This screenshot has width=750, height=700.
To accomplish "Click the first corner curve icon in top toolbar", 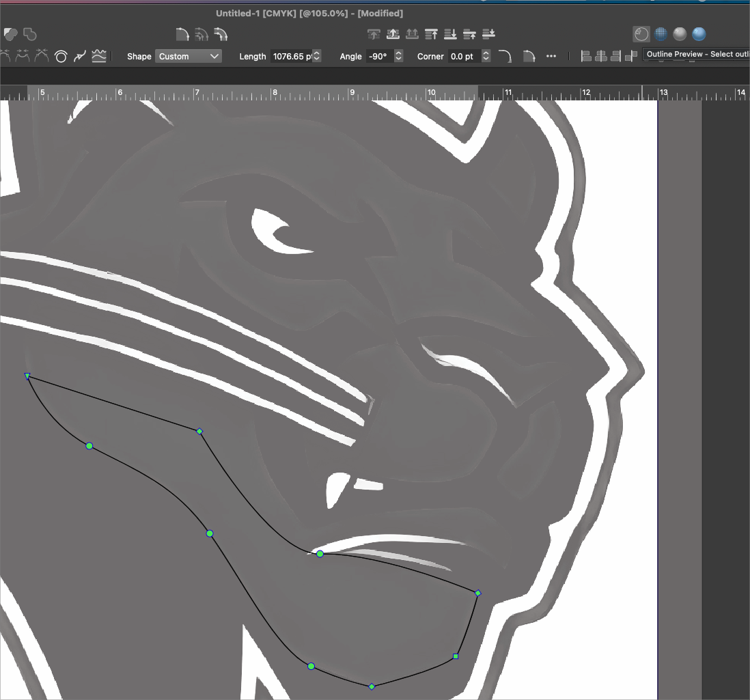I will [182, 34].
